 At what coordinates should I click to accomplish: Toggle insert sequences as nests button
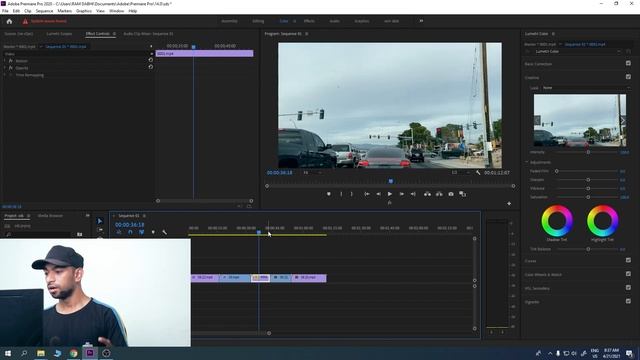click(x=119, y=232)
